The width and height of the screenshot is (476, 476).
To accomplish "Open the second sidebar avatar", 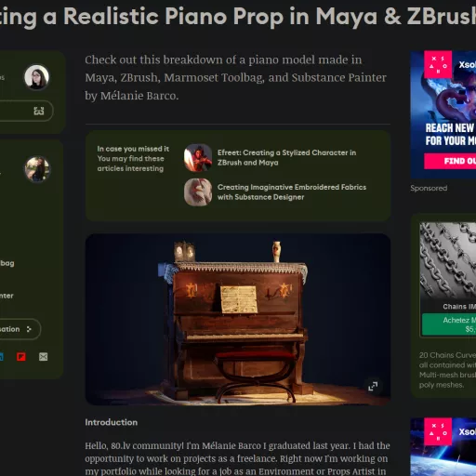I will (37, 169).
